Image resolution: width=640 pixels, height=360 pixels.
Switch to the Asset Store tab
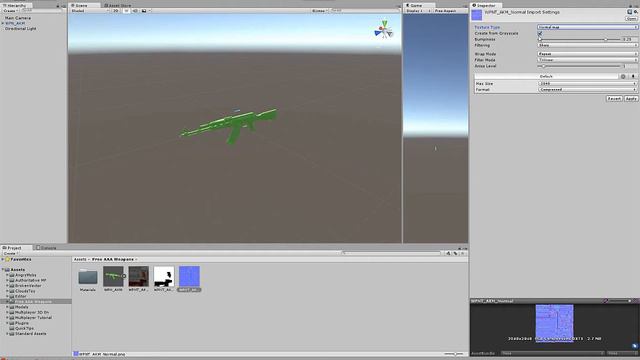pos(118,5)
